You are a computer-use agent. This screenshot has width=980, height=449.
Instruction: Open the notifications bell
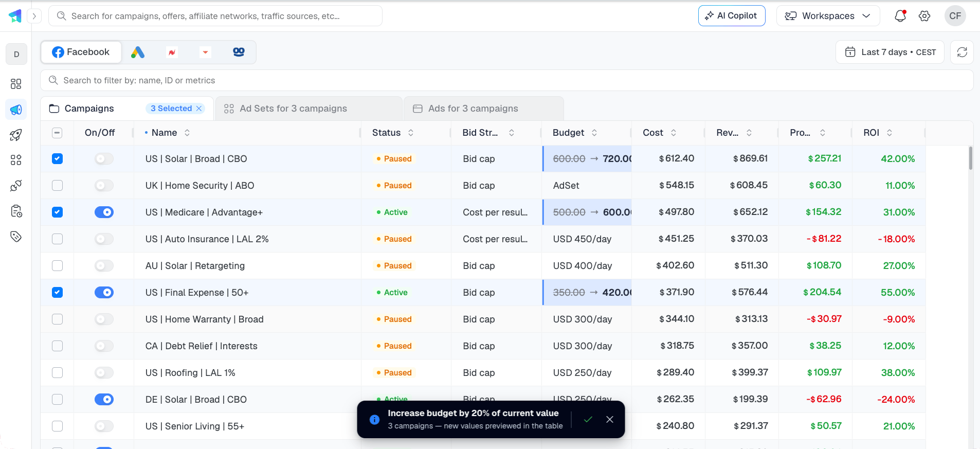tap(900, 16)
